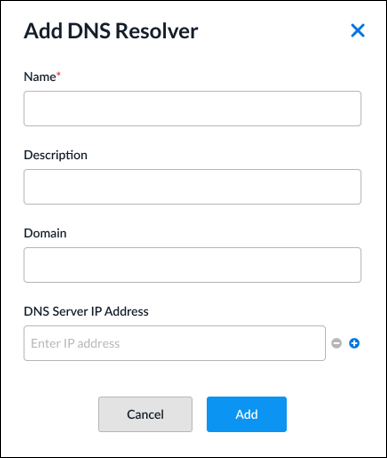The image size is (387, 458).
Task: Click the Name input field
Action: tap(192, 108)
